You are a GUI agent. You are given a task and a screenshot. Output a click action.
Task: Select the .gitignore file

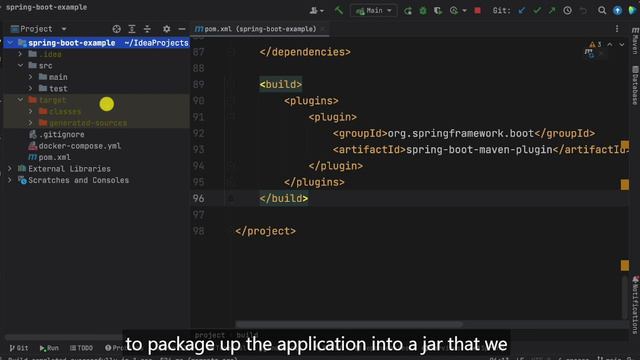coord(57,134)
